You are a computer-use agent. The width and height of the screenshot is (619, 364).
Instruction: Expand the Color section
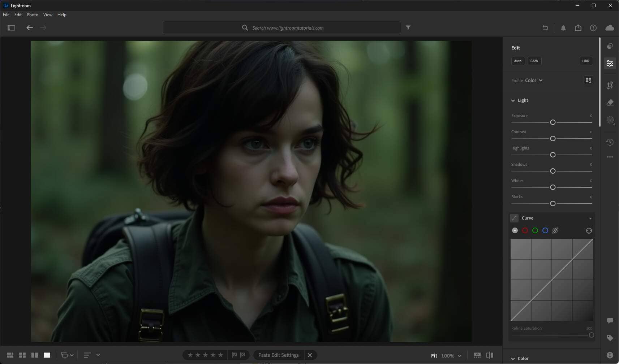513,359
